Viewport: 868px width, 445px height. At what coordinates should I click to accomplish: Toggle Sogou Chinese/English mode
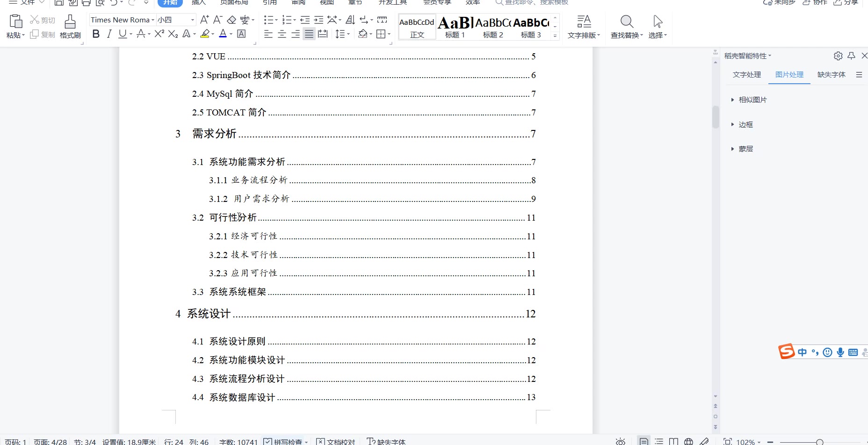tap(803, 352)
